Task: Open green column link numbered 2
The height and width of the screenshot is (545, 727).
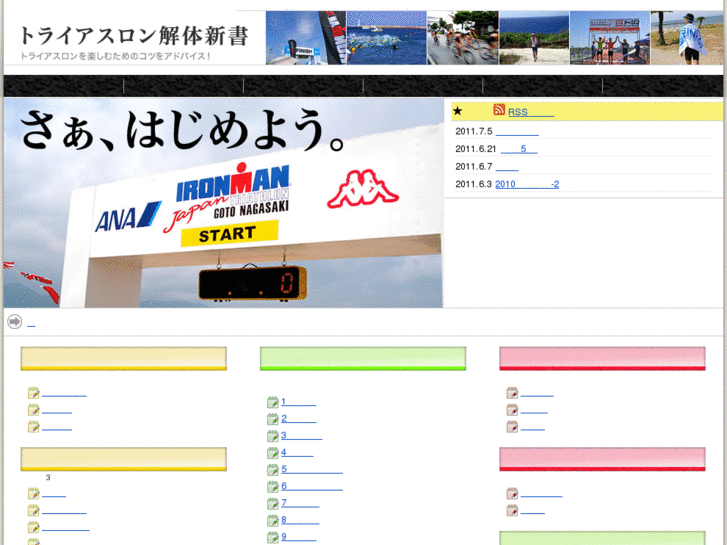Action: pos(299,418)
